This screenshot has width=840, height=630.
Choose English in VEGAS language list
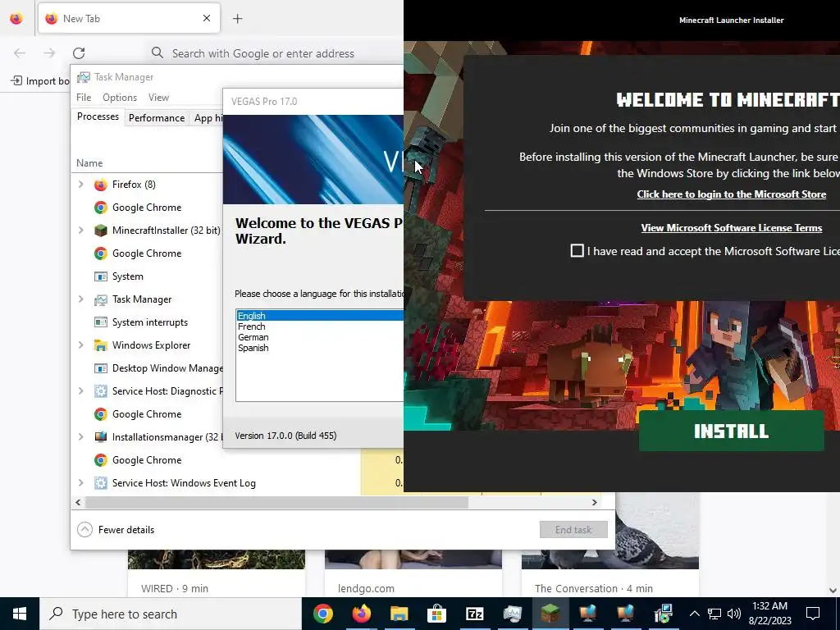[x=320, y=316]
